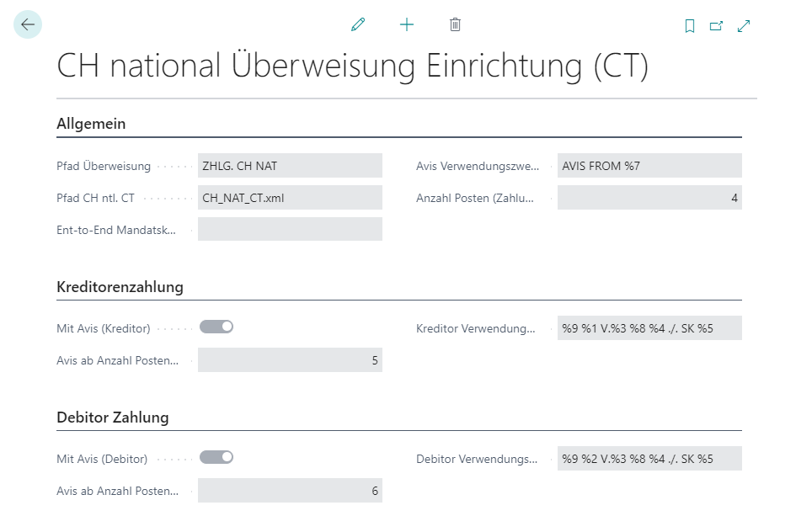Viewport: 812px width, 516px height.
Task: Bookmark this page via the bookmark icon
Action: (689, 24)
